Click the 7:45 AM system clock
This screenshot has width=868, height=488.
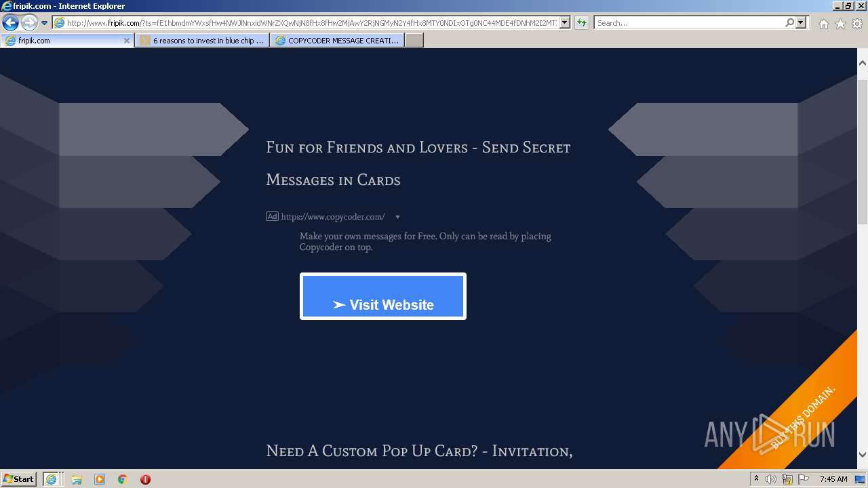pyautogui.click(x=833, y=479)
